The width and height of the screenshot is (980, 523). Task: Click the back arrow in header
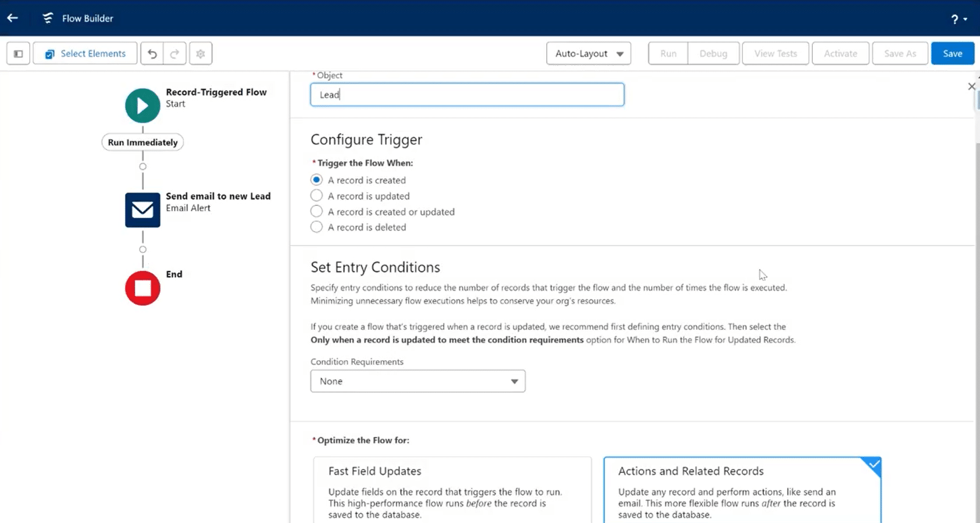pyautogui.click(x=12, y=18)
